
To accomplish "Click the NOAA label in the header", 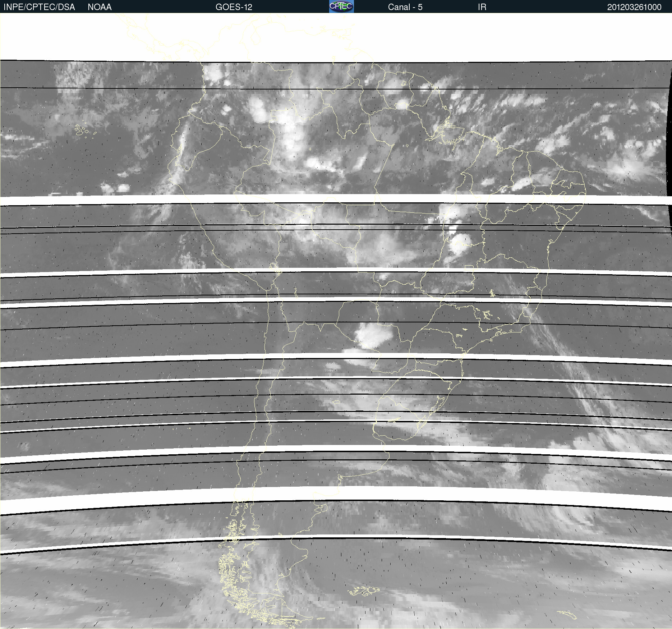I will pos(100,7).
